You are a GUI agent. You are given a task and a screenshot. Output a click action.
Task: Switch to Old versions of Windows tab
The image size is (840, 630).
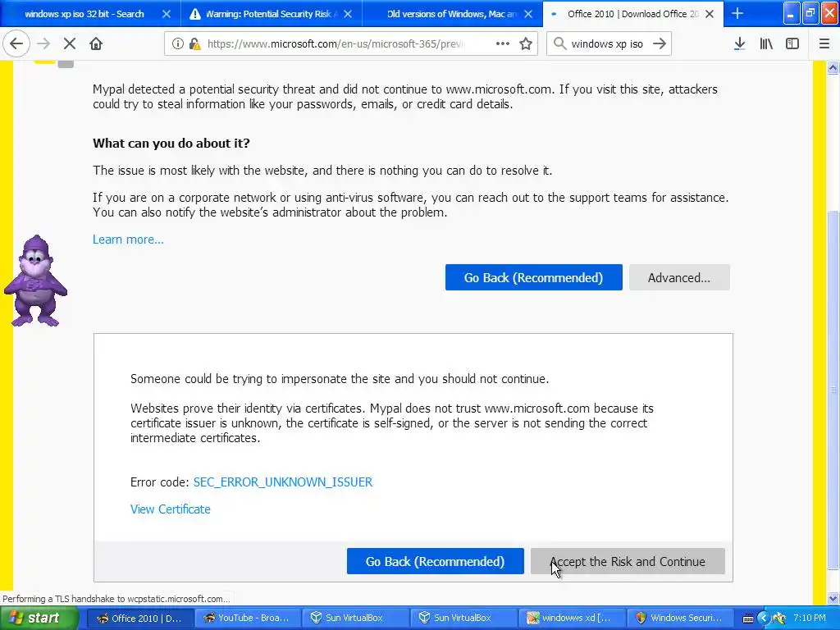(451, 14)
